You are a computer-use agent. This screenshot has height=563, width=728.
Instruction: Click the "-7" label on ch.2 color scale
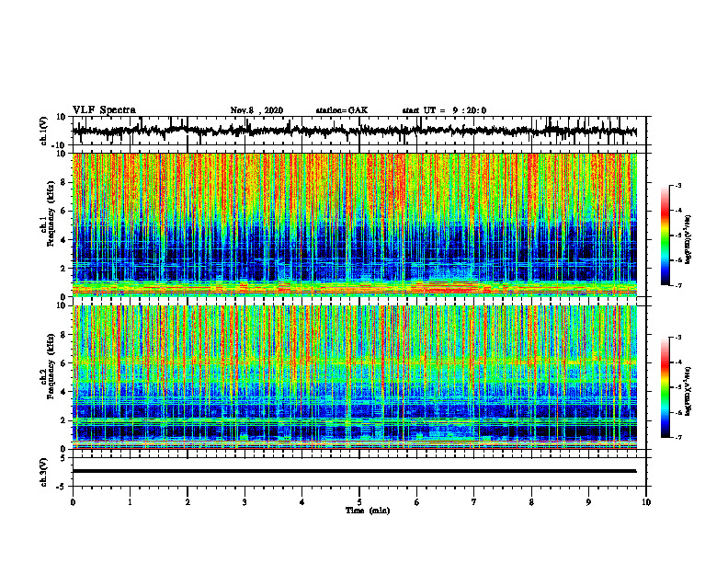pos(678,438)
